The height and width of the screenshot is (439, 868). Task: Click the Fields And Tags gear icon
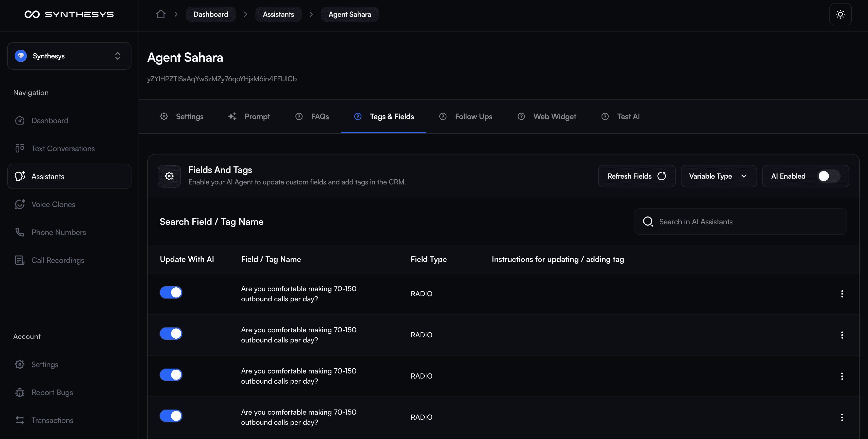[x=169, y=176]
